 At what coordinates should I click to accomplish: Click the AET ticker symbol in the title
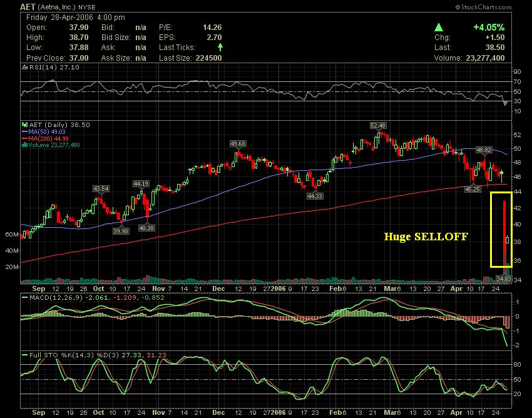point(28,7)
